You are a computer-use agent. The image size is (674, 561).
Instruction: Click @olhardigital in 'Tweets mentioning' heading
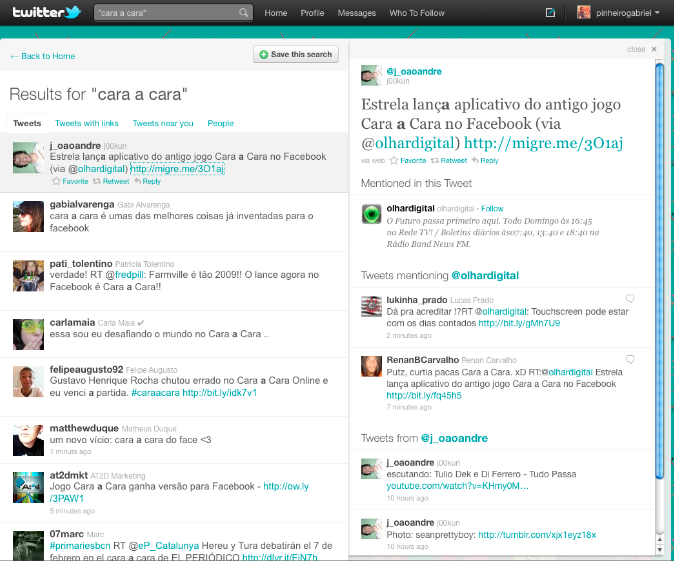pos(485,275)
